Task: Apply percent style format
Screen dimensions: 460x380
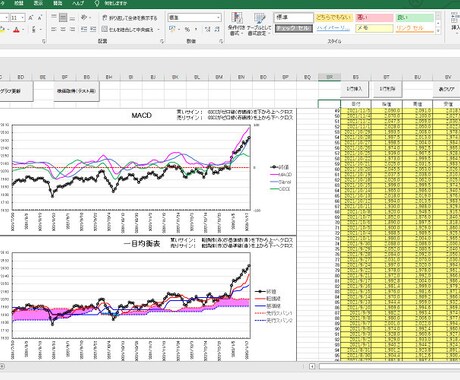Action: pos(187,30)
